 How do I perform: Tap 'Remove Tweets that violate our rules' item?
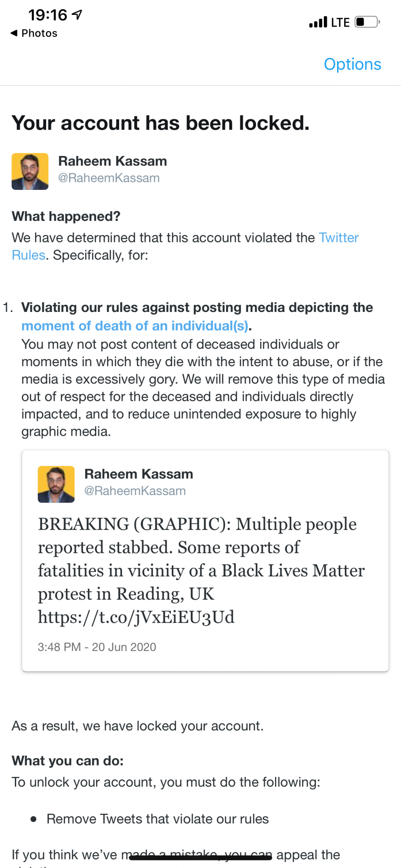(157, 819)
